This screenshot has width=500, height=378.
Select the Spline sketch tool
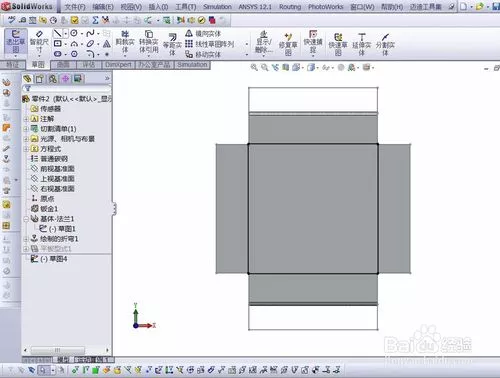[x=90, y=33]
